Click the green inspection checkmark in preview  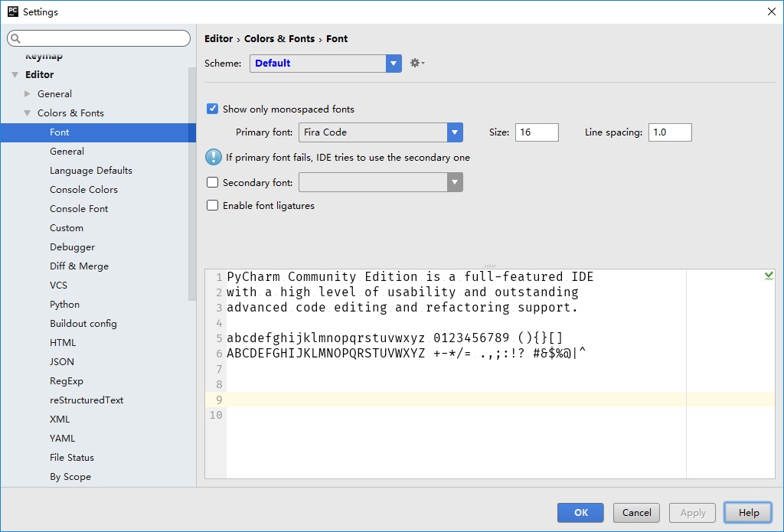coord(769,276)
